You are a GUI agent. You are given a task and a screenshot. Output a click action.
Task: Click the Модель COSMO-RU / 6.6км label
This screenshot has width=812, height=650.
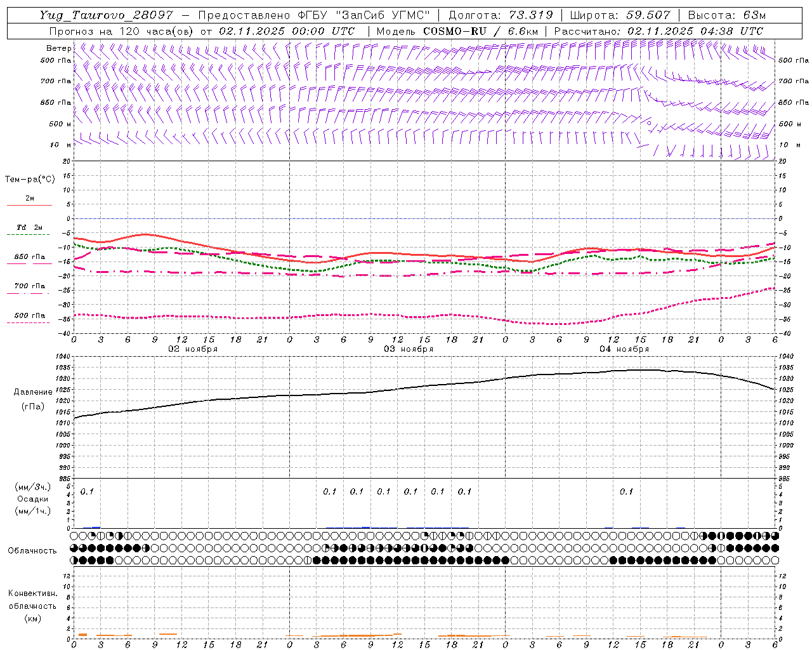pyautogui.click(x=457, y=31)
